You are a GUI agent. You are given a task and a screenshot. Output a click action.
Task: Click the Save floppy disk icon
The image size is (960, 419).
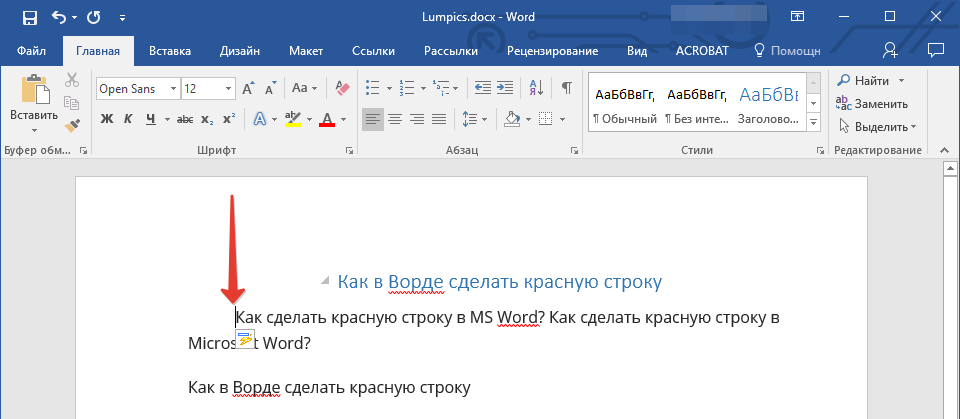(29, 17)
